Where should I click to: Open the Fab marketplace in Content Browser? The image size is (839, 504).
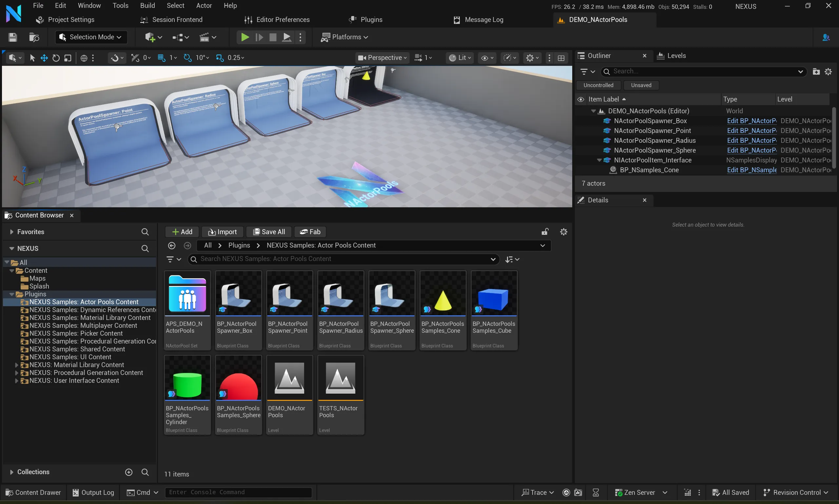(x=310, y=232)
